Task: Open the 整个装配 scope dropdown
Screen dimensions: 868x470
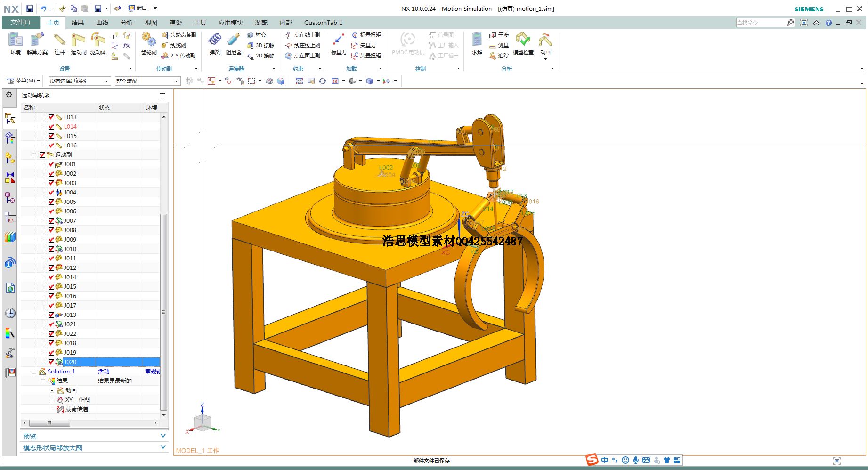Action: pyautogui.click(x=148, y=81)
